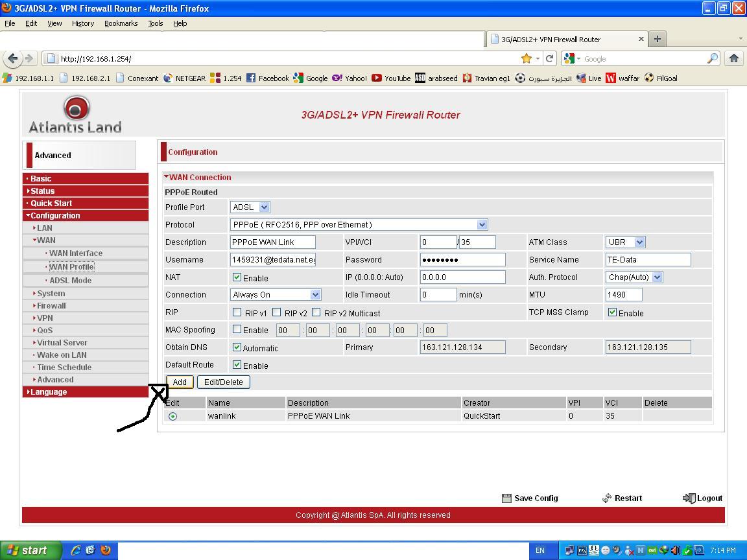Screen dimensions: 747x560
Task: Open the Help menu
Action: pos(180,23)
